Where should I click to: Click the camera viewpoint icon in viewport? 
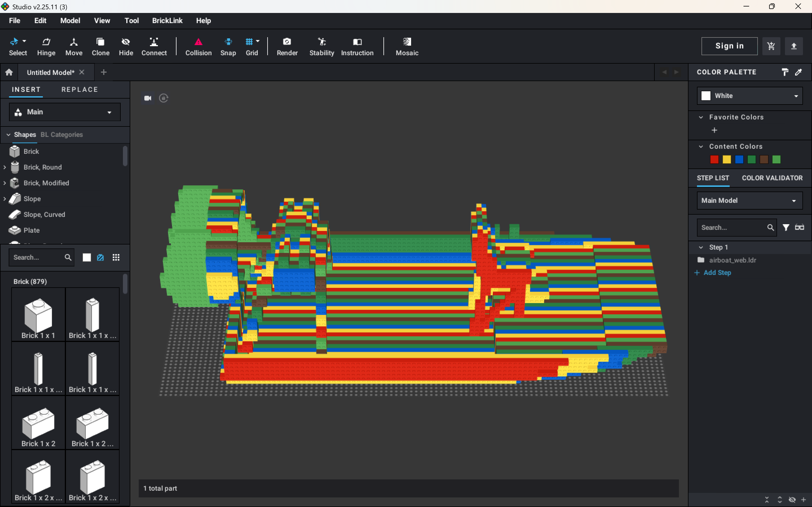[148, 98]
